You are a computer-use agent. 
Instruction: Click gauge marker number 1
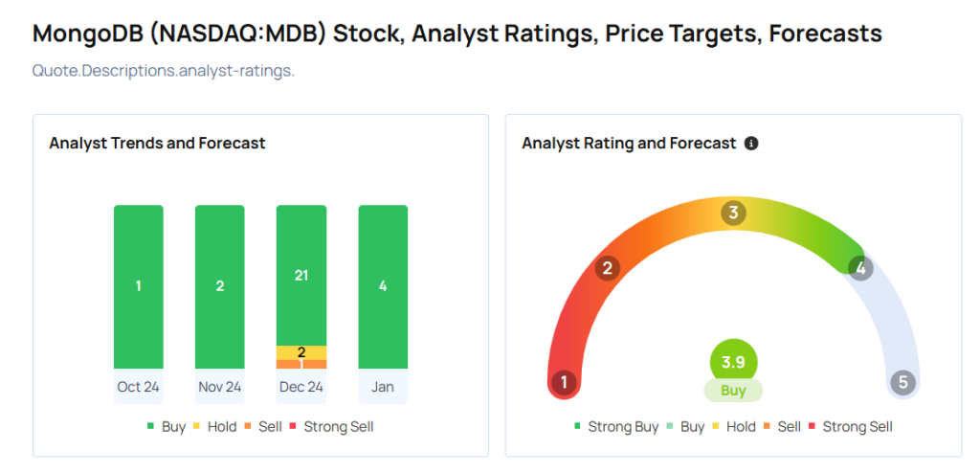[564, 384]
